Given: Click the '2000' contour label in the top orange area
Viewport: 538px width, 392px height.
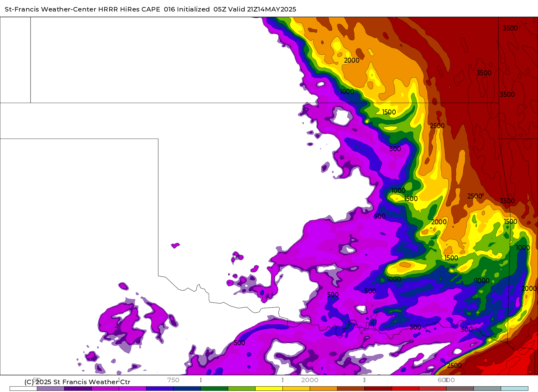Looking at the screenshot, I should [x=352, y=60].
